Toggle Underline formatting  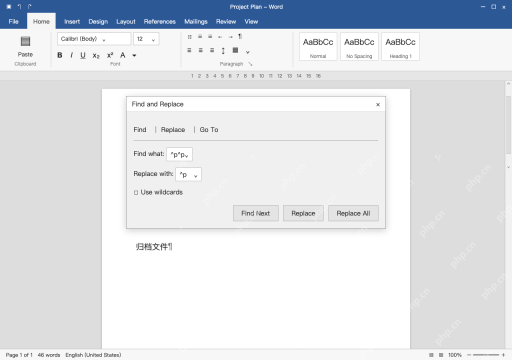click(83, 55)
